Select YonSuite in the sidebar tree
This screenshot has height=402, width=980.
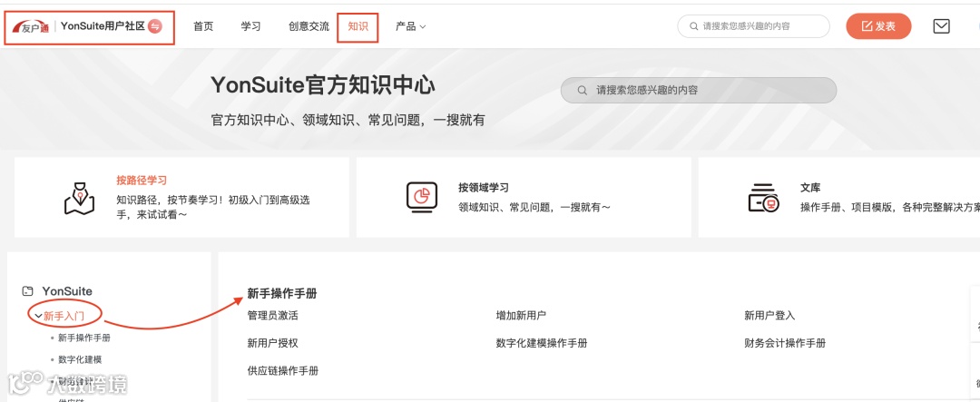pyautogui.click(x=67, y=290)
